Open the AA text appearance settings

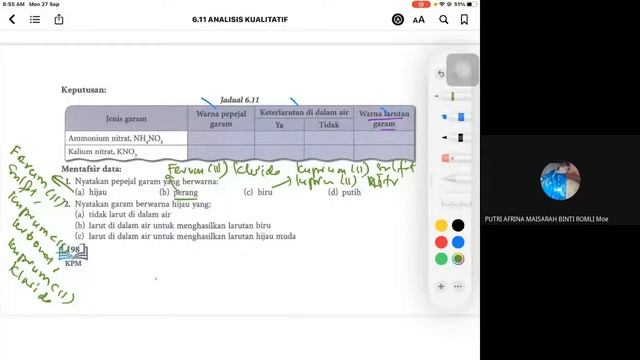pos(419,20)
